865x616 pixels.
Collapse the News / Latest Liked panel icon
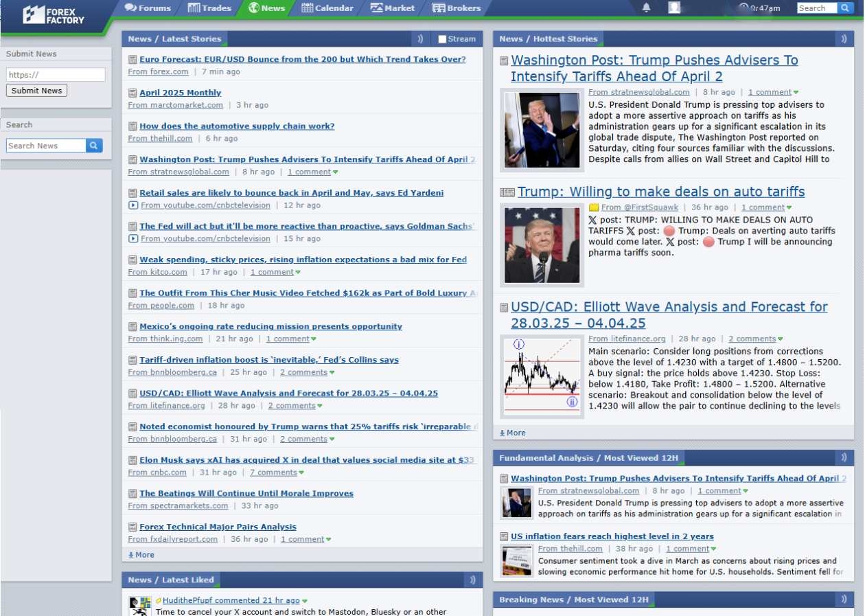pyautogui.click(x=472, y=580)
